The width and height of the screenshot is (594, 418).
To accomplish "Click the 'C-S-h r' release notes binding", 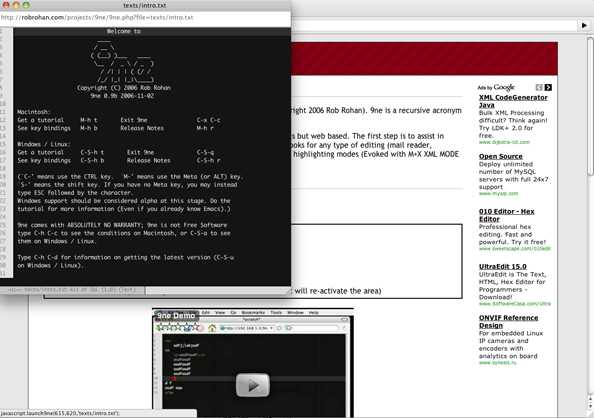I will (x=208, y=160).
